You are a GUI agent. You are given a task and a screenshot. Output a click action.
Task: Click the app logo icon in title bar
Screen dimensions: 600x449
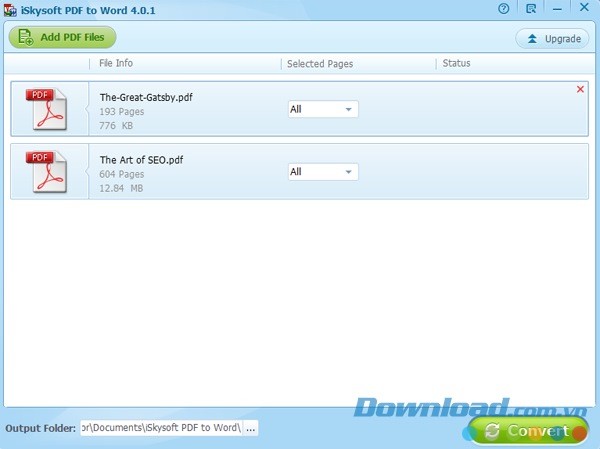pyautogui.click(x=10, y=10)
